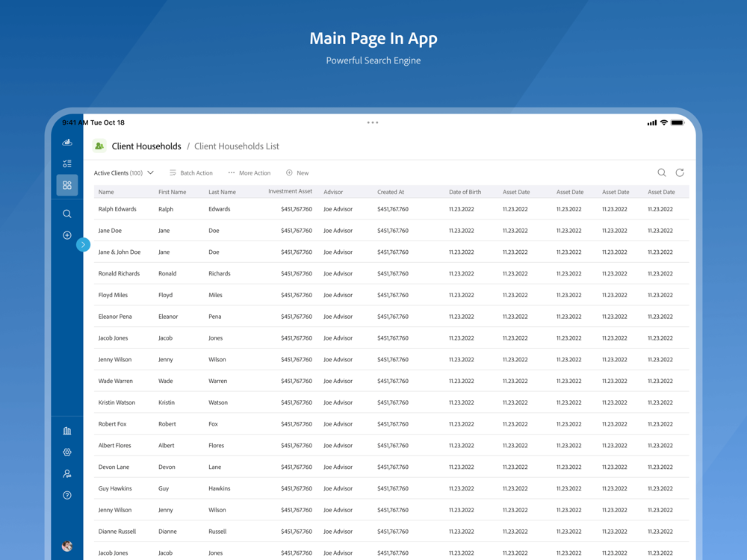
Task: Go to Client Households breadcrumb
Action: point(146,146)
